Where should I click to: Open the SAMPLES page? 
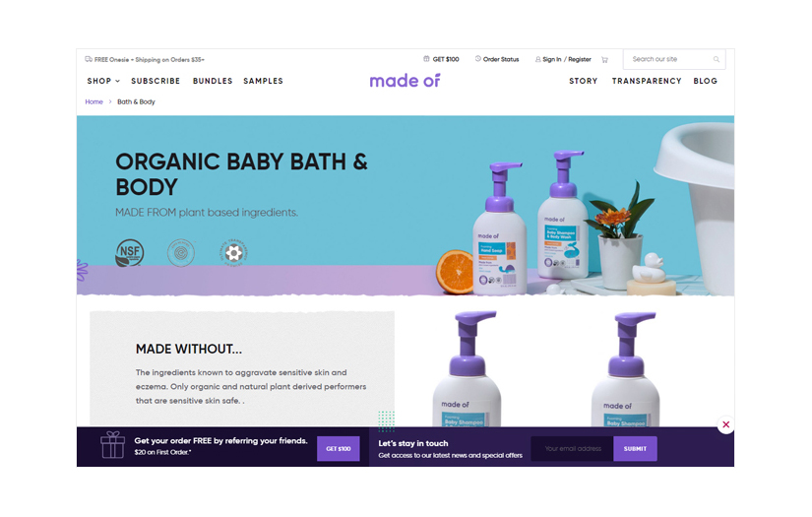(263, 81)
